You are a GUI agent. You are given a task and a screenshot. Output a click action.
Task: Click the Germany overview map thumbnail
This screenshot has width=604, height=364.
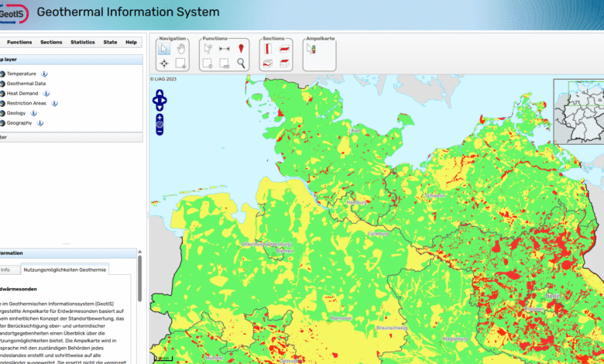(579, 112)
